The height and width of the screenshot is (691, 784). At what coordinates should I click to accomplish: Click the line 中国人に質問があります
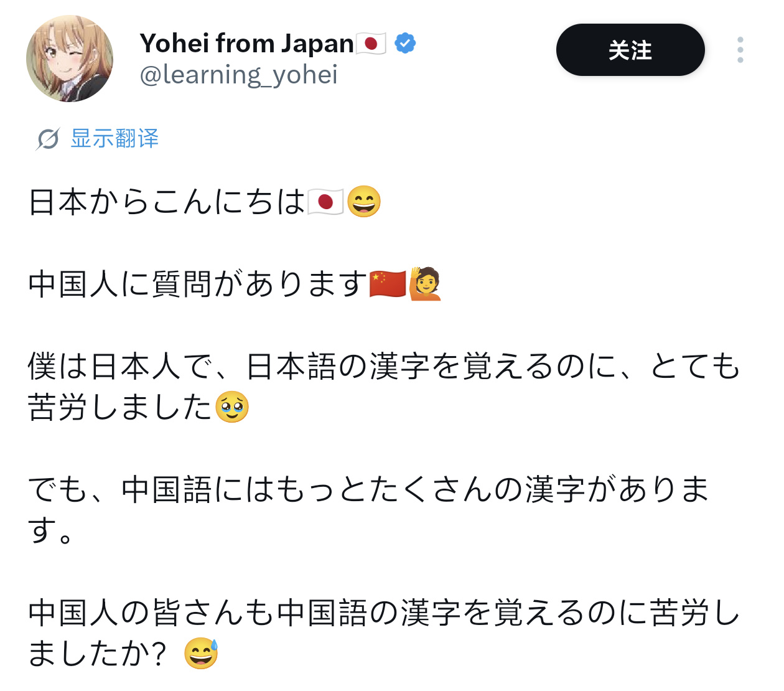click(198, 284)
